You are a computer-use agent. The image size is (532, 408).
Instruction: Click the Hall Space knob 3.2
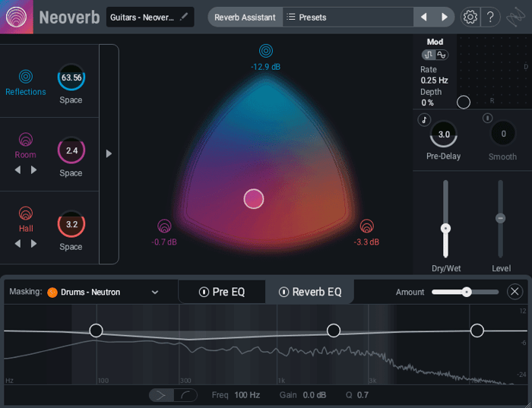click(x=71, y=224)
